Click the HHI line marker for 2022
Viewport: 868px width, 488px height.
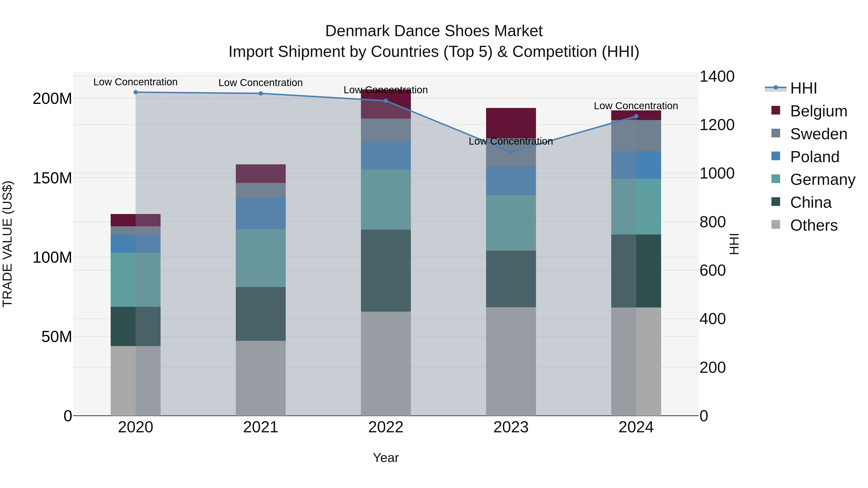point(386,101)
